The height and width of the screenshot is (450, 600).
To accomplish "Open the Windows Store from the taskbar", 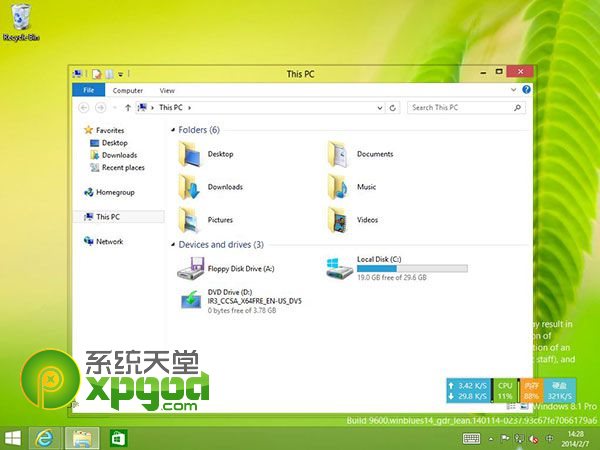I will tap(118, 439).
